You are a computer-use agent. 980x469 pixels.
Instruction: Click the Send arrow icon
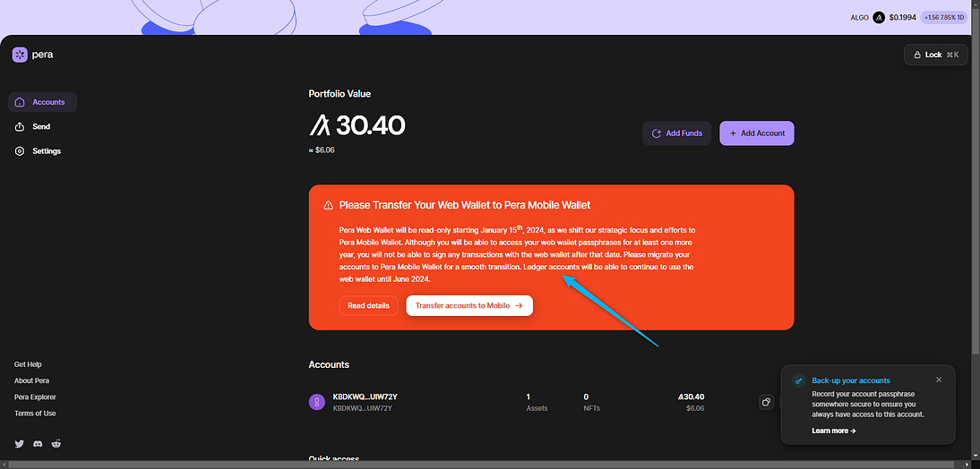point(20,127)
